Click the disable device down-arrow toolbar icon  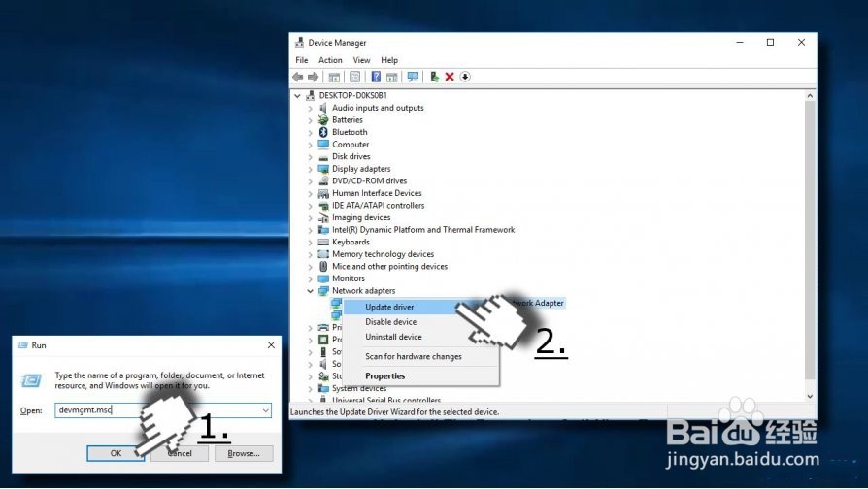pos(465,77)
